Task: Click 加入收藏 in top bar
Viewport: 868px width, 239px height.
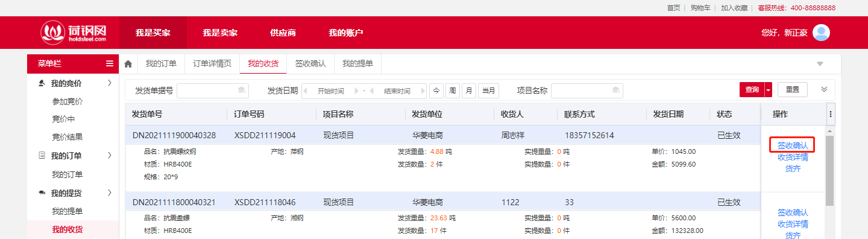Action: pos(734,8)
